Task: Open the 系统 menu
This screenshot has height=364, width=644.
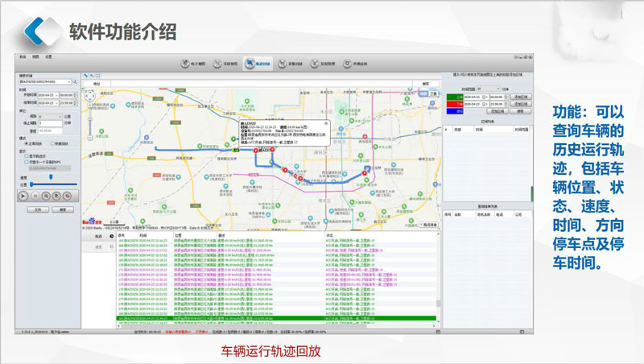Action: coord(23,56)
